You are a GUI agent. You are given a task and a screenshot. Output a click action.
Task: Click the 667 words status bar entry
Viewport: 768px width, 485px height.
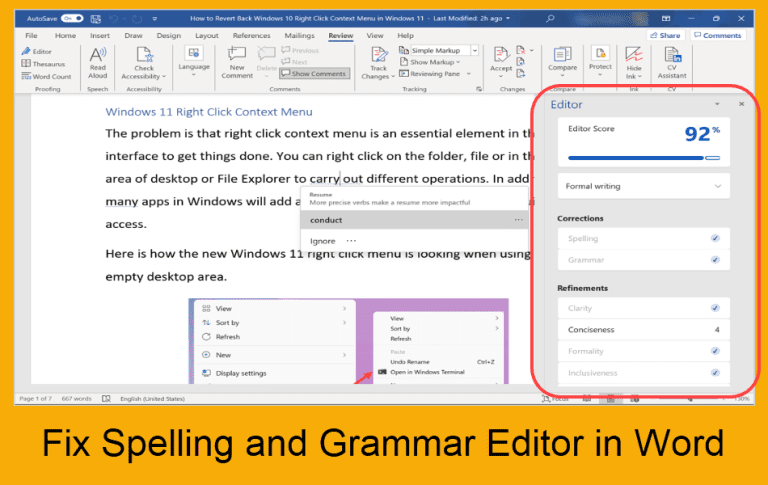coord(76,399)
